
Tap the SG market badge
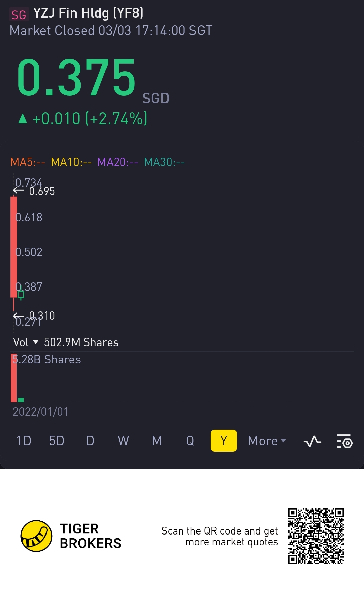(19, 15)
